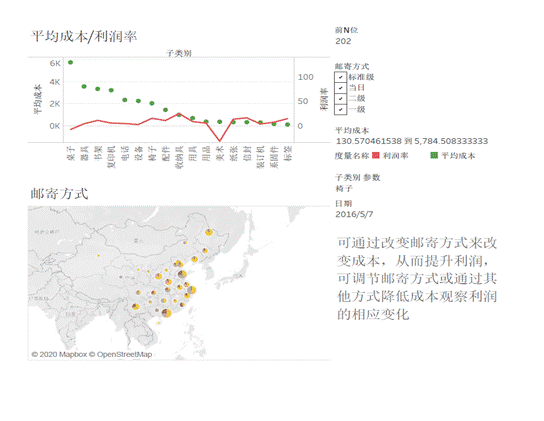Toggle the 一级 shipping mode checkbox
This screenshot has width=544, height=421.
click(340, 110)
